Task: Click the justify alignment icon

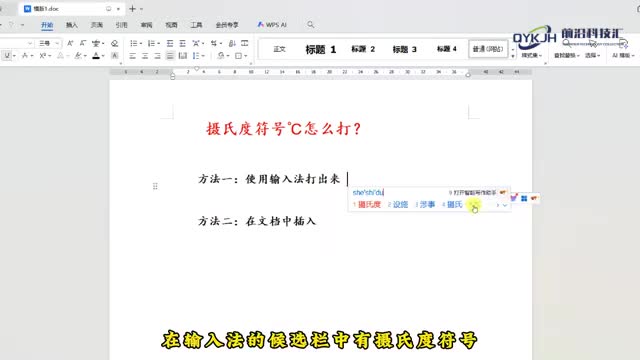Action: pyautogui.click(x=170, y=56)
